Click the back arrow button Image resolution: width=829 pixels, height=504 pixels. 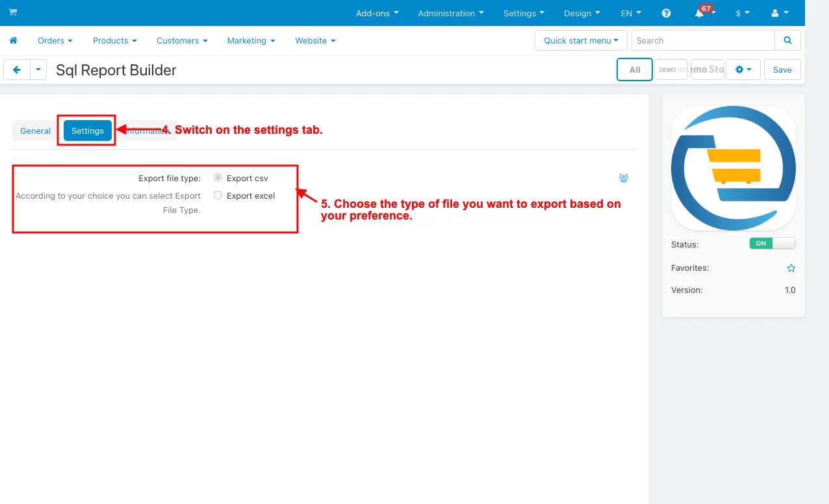tap(17, 69)
